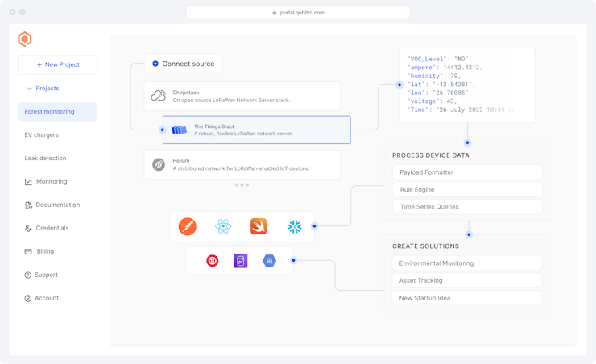This screenshot has width=596, height=364.
Task: Click the Qubitro orange hexagon logo
Action: 24,39
